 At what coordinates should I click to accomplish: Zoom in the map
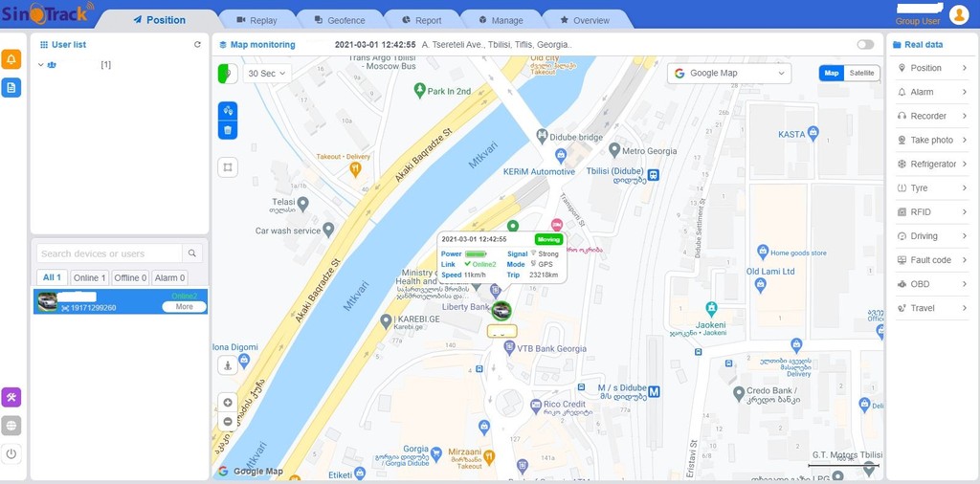228,403
